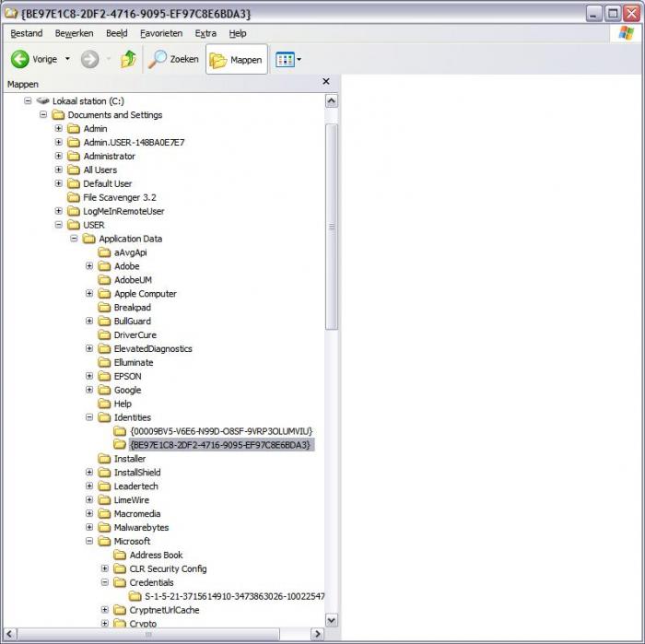Select the LimeWire folder icon
Screen dimensions: 645x644
(104, 499)
